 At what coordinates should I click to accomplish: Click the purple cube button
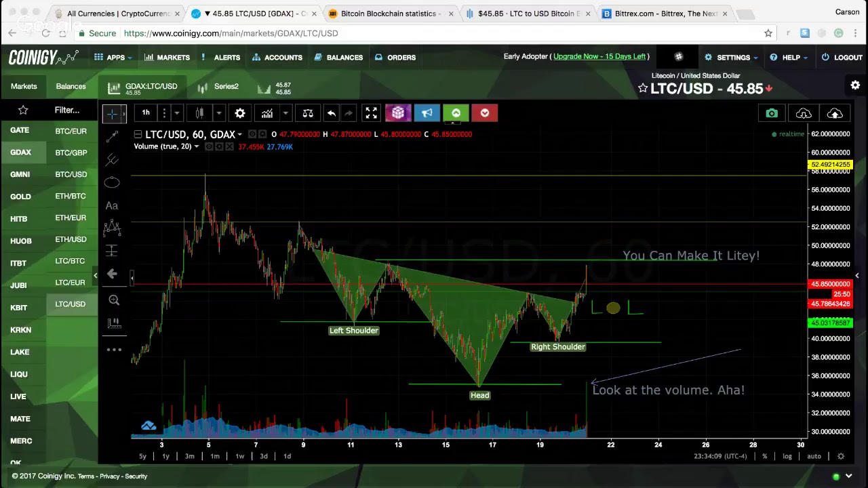(x=398, y=113)
